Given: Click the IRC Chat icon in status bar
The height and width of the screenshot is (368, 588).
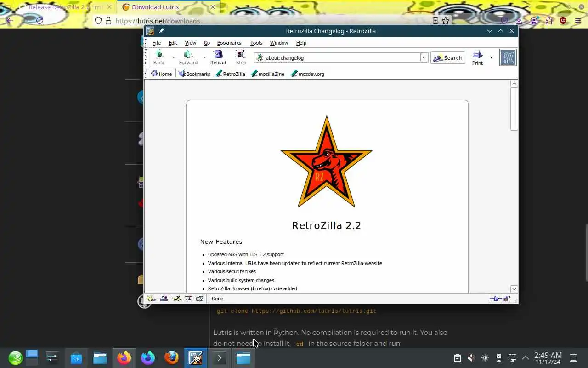Looking at the screenshot, I should (199, 299).
